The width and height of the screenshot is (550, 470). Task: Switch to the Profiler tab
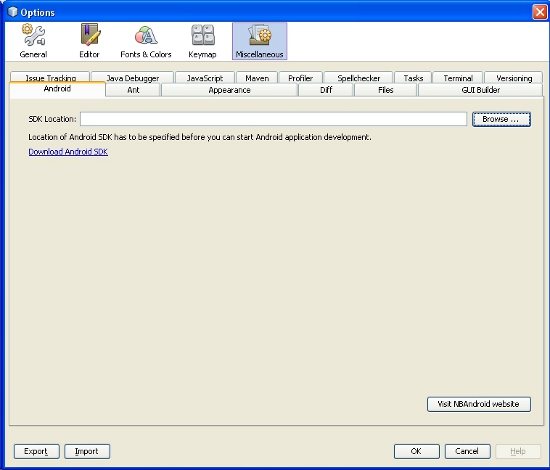point(301,77)
